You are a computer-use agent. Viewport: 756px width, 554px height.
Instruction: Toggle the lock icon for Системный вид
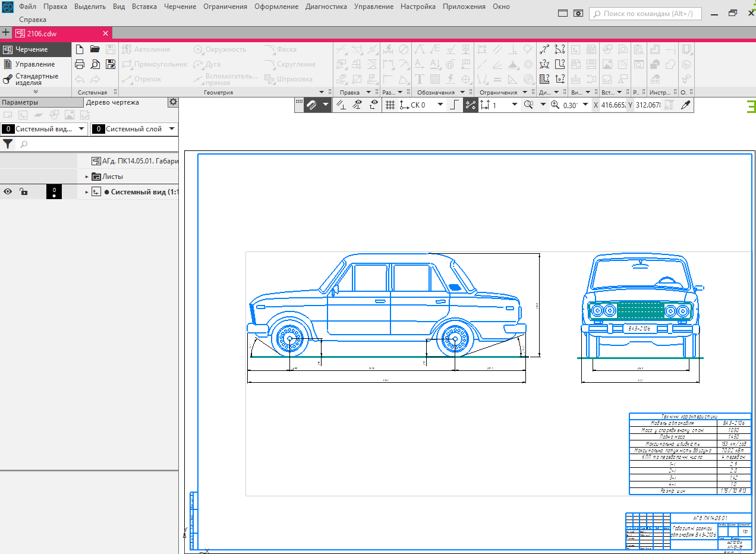[23, 192]
